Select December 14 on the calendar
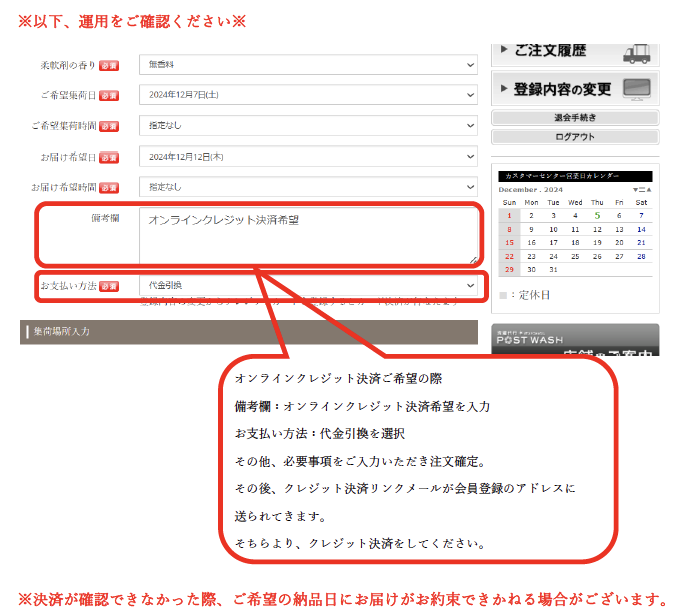The image size is (686, 616). coord(641,230)
